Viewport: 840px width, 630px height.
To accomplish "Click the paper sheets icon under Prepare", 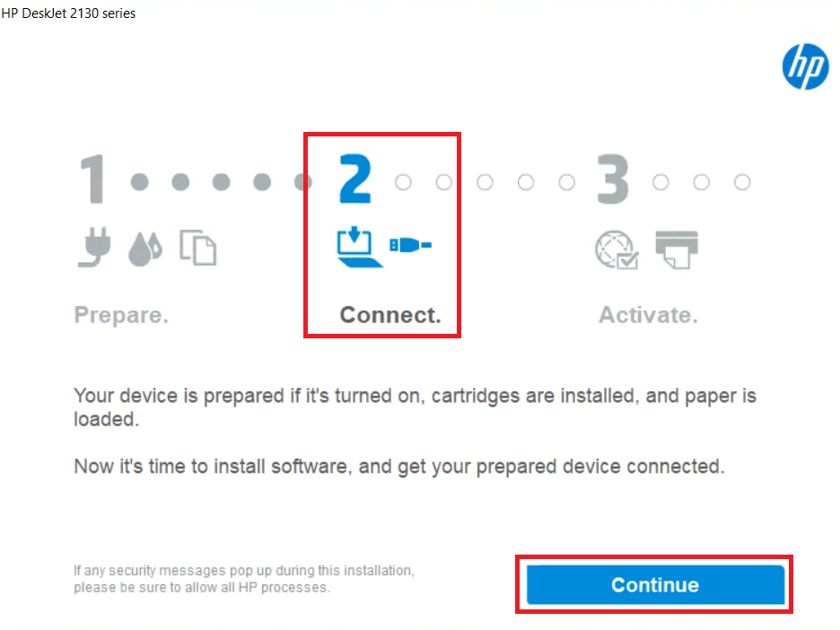I will pos(197,248).
